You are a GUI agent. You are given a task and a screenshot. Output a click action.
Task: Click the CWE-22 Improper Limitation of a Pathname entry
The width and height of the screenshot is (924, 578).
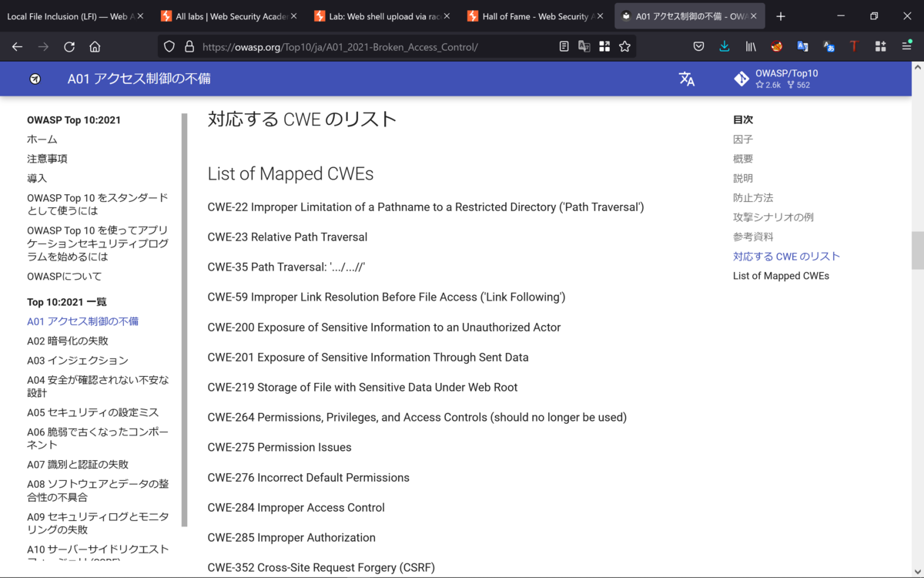(x=426, y=207)
